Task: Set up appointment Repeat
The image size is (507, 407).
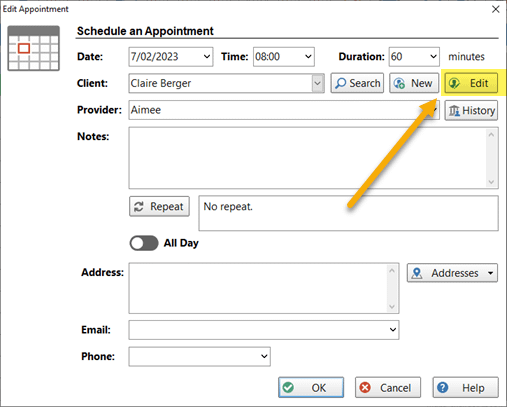Action: 159,206
